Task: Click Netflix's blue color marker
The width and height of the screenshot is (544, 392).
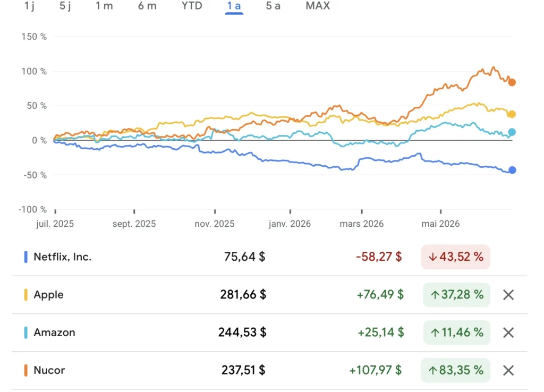Action: click(25, 257)
